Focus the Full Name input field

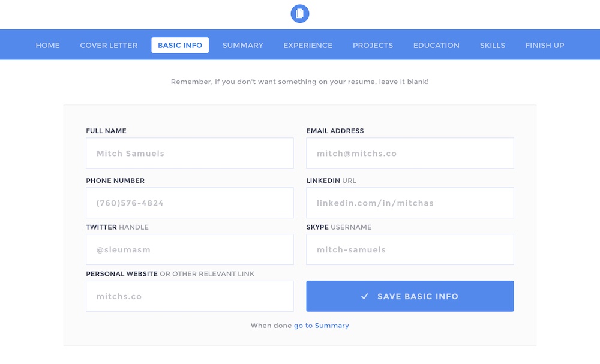point(190,153)
